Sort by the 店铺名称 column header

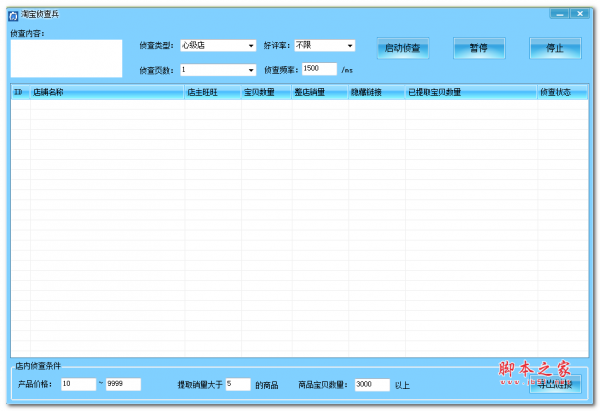click(107, 92)
